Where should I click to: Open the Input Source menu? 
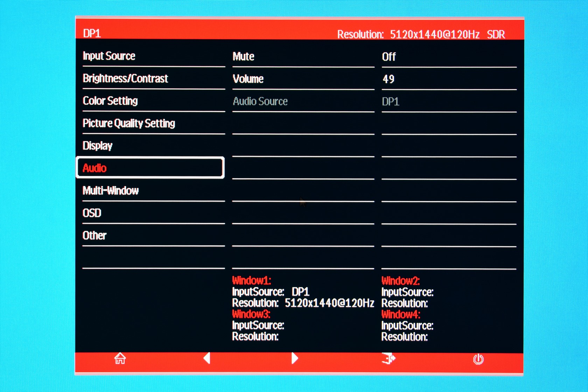point(109,56)
